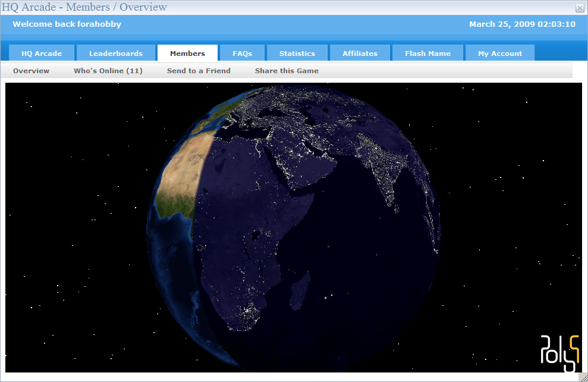This screenshot has height=382, width=588.
Task: Click the date and time display
Action: (x=522, y=24)
